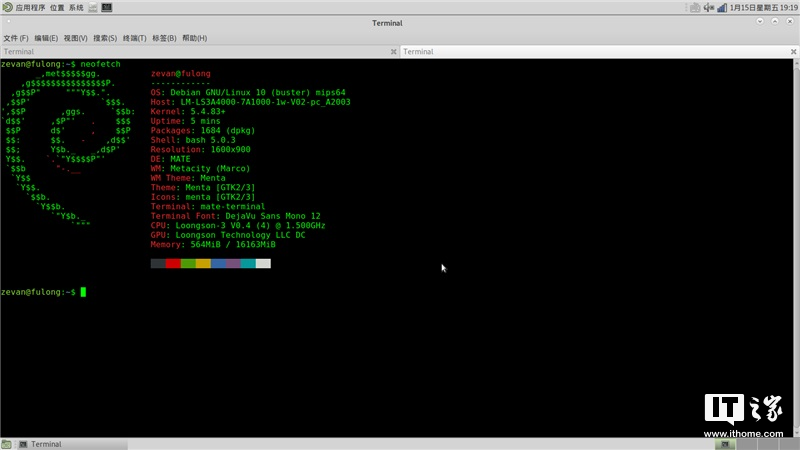Screen dimensions: 800x450
Task: Minimize the Terminal window
Action: (760, 21)
